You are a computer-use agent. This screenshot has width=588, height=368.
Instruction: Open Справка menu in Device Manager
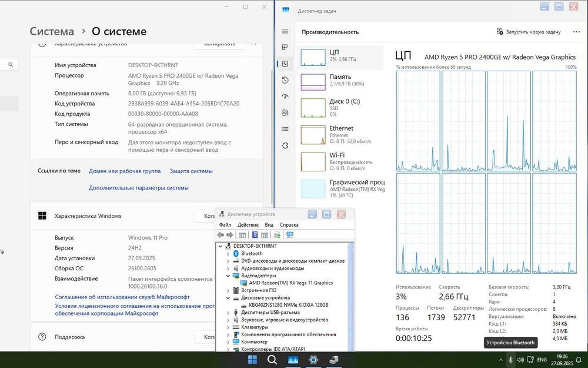(289, 224)
